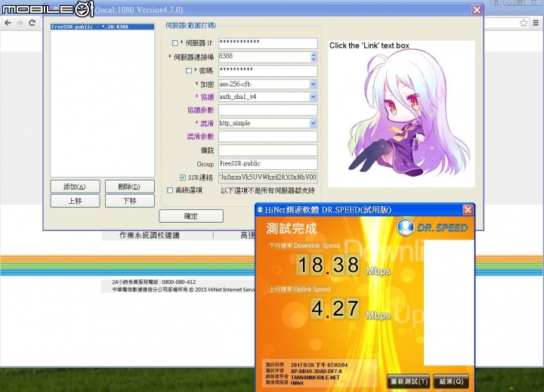The height and width of the screenshot is (392, 544).
Task: Click the 伺服器 IP input field
Action: [267, 43]
